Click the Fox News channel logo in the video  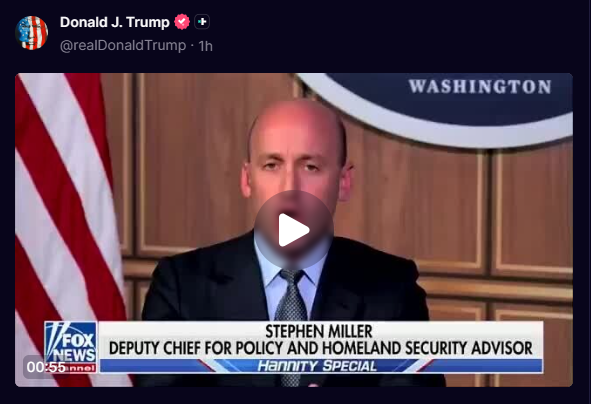click(x=70, y=347)
